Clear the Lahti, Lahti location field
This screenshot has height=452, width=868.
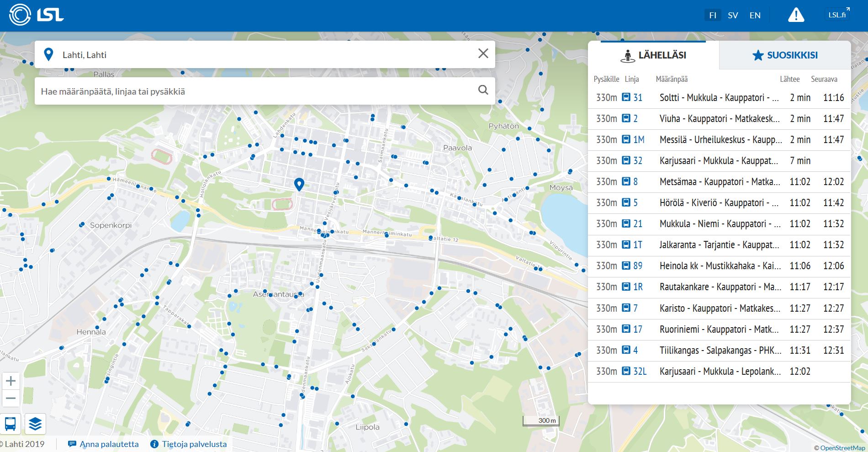click(x=483, y=54)
